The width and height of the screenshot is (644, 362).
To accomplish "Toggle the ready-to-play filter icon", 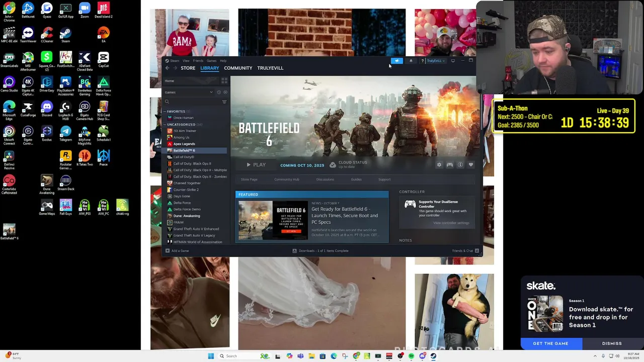I will click(225, 92).
